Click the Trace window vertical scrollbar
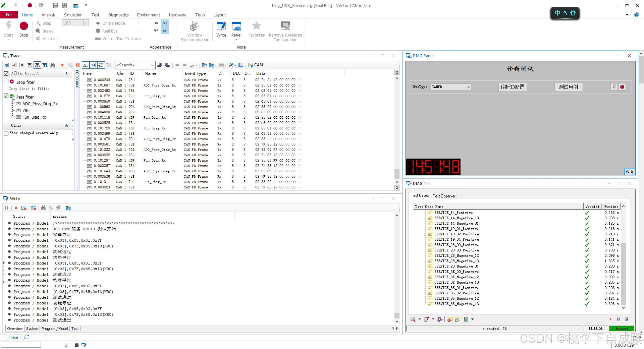This screenshot has height=349, width=644. click(x=397, y=130)
